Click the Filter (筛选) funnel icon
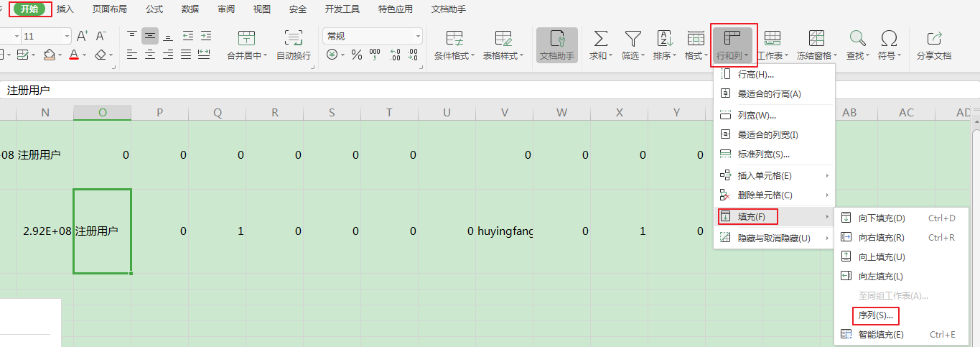This screenshot has height=347, width=980. (x=632, y=39)
